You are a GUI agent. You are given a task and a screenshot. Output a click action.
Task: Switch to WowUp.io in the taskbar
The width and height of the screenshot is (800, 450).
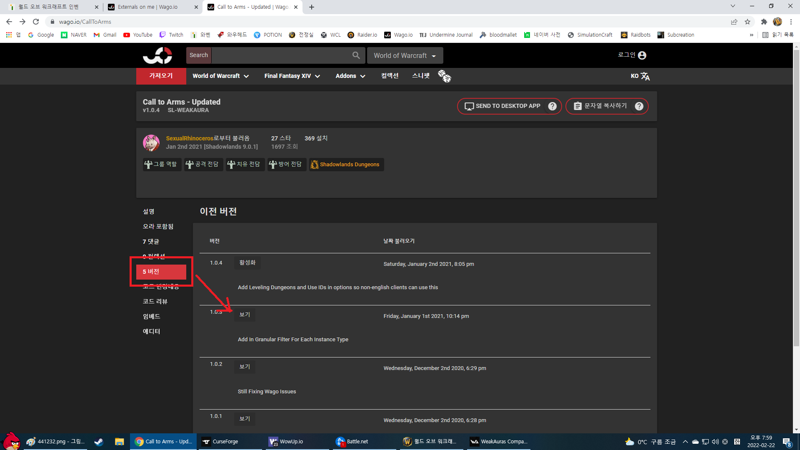296,441
